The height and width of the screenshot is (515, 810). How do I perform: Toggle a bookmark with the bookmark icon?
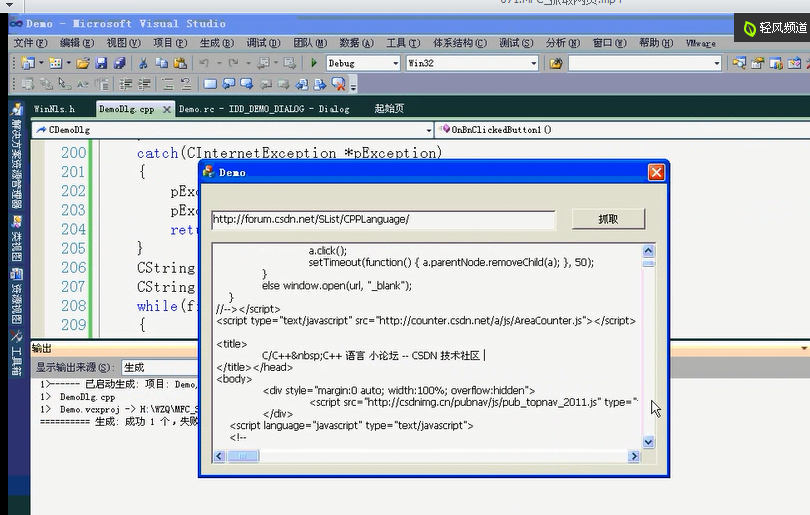210,84
